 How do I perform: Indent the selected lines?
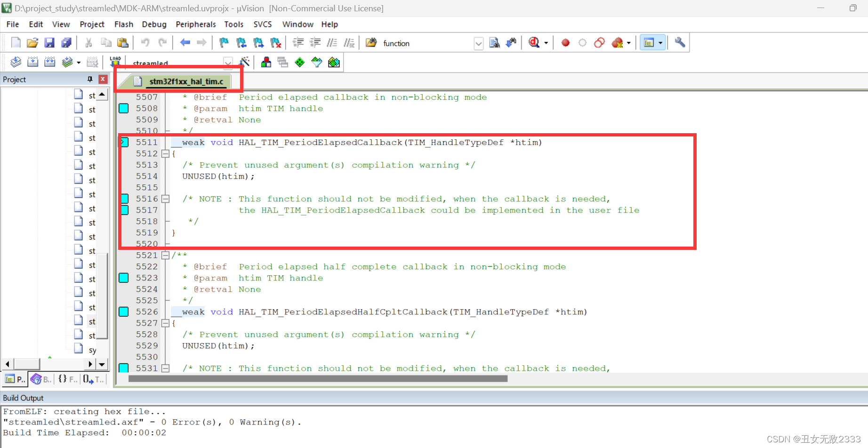298,43
